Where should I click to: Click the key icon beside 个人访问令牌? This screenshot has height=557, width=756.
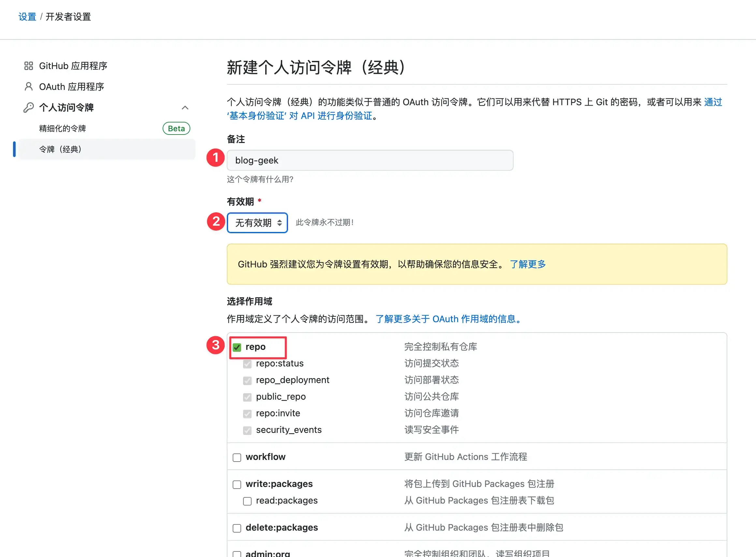[29, 107]
